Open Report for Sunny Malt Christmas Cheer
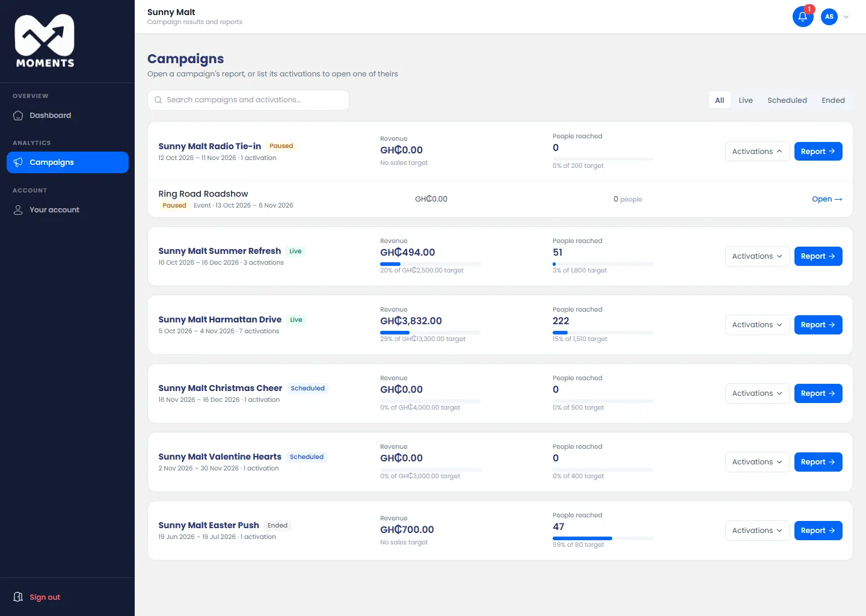 point(818,393)
